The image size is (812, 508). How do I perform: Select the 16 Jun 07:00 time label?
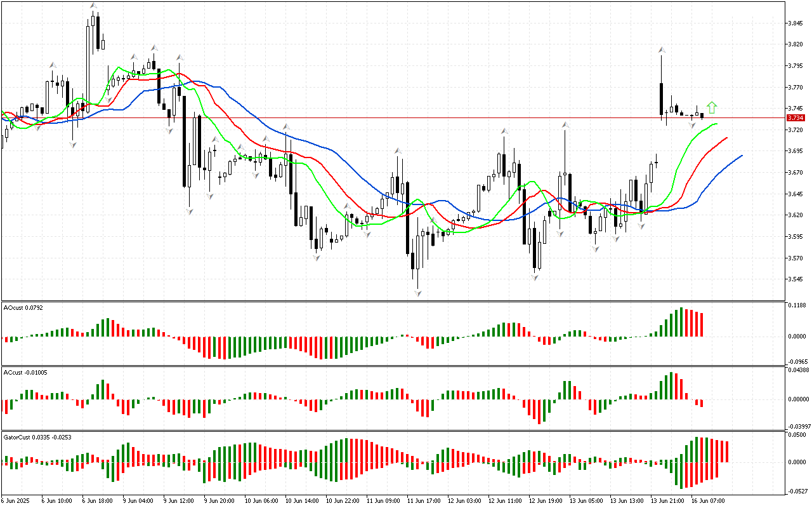[708, 501]
